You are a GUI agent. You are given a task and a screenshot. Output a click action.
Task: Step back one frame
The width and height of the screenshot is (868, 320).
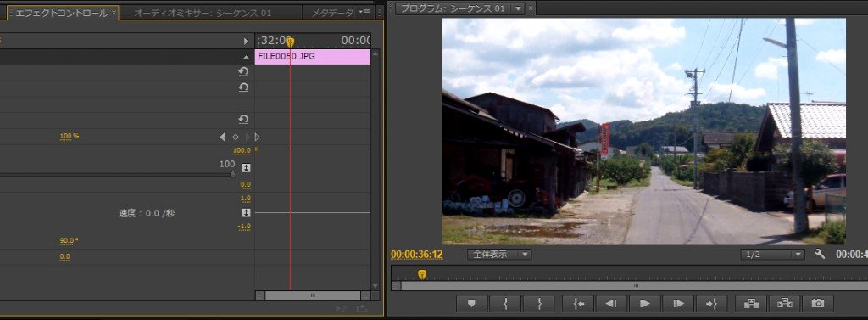[x=611, y=303]
